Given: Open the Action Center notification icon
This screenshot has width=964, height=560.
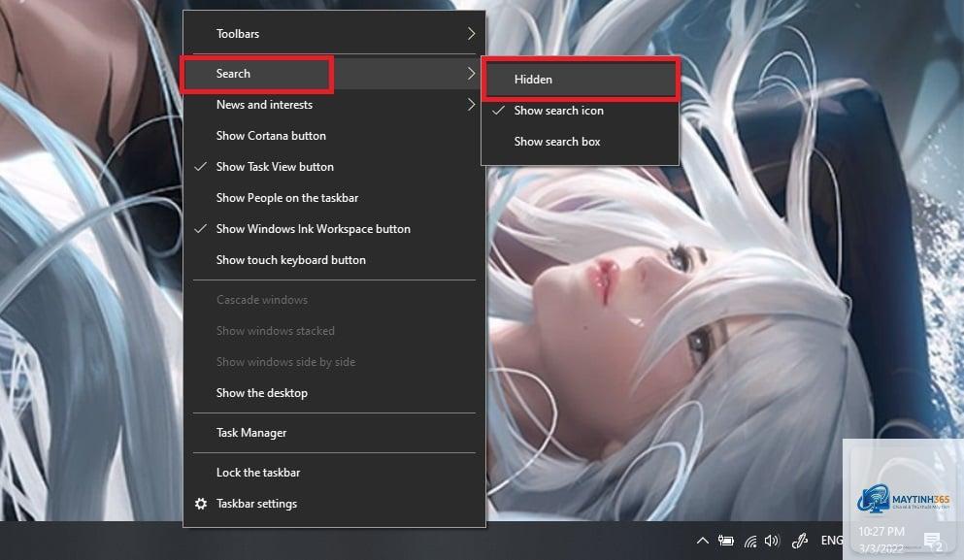Looking at the screenshot, I should 933,541.
